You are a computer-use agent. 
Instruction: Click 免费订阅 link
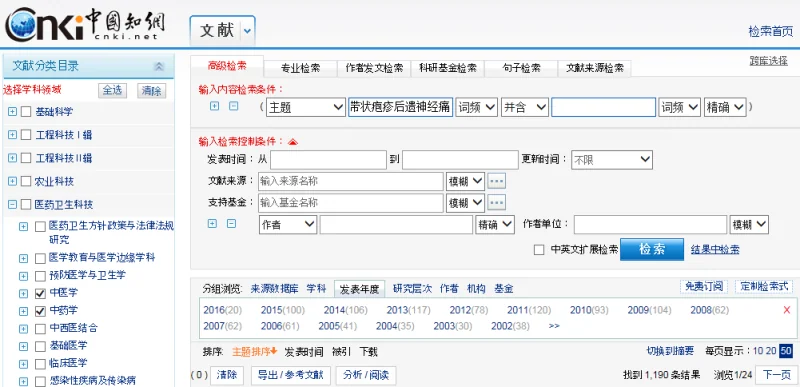click(704, 287)
